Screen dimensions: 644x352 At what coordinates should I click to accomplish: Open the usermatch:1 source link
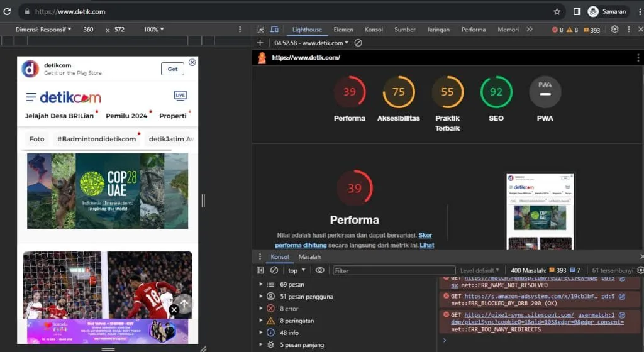pos(596,315)
